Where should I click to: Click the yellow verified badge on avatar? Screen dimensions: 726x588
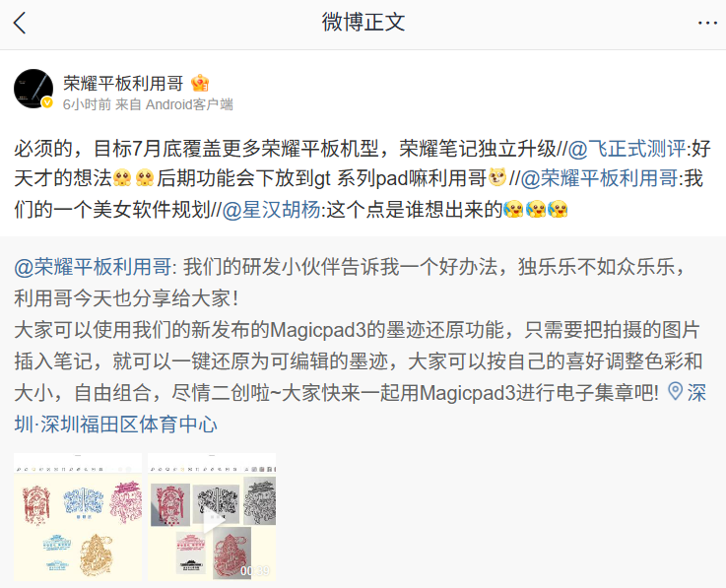[x=47, y=102]
